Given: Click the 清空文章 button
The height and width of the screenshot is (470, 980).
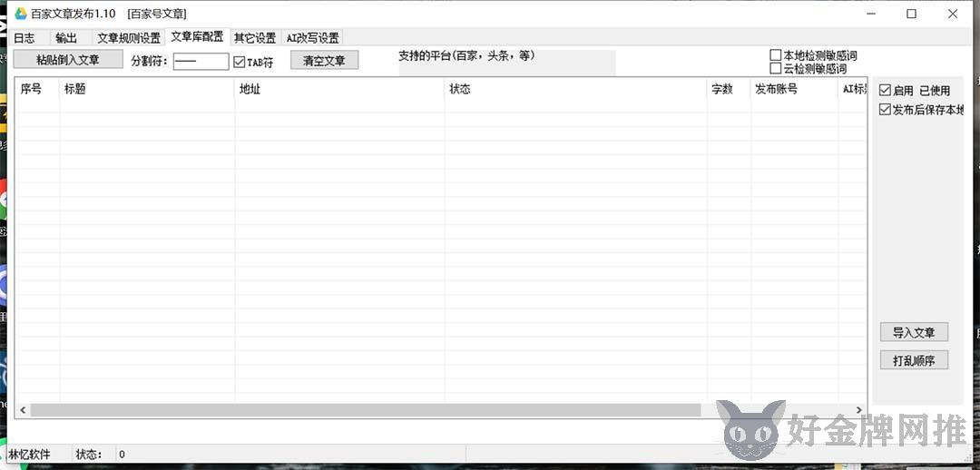Looking at the screenshot, I should click(324, 61).
